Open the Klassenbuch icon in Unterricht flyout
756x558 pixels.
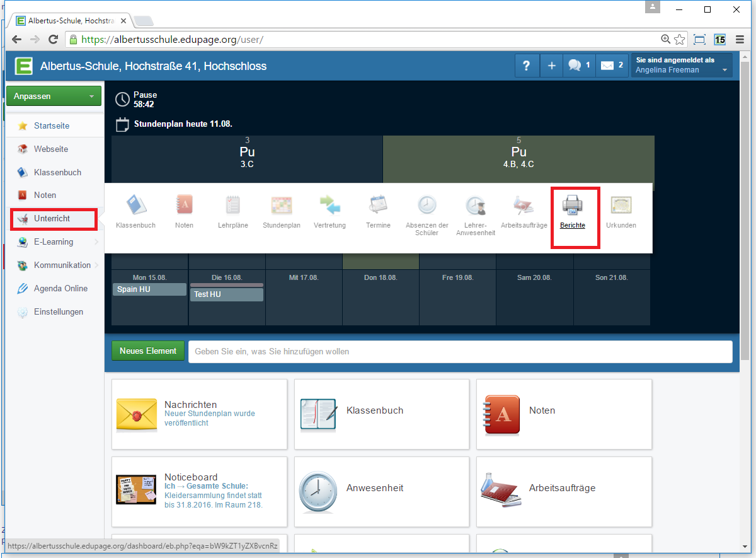tap(135, 205)
